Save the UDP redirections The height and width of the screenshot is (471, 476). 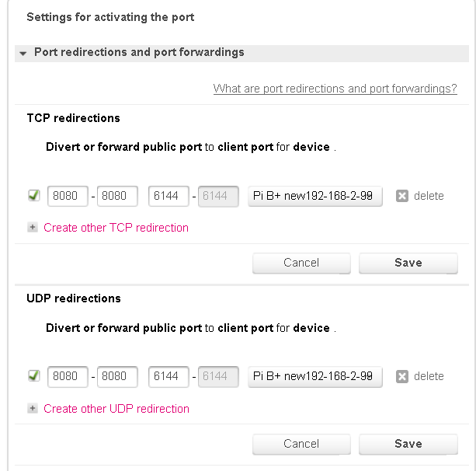(x=408, y=444)
